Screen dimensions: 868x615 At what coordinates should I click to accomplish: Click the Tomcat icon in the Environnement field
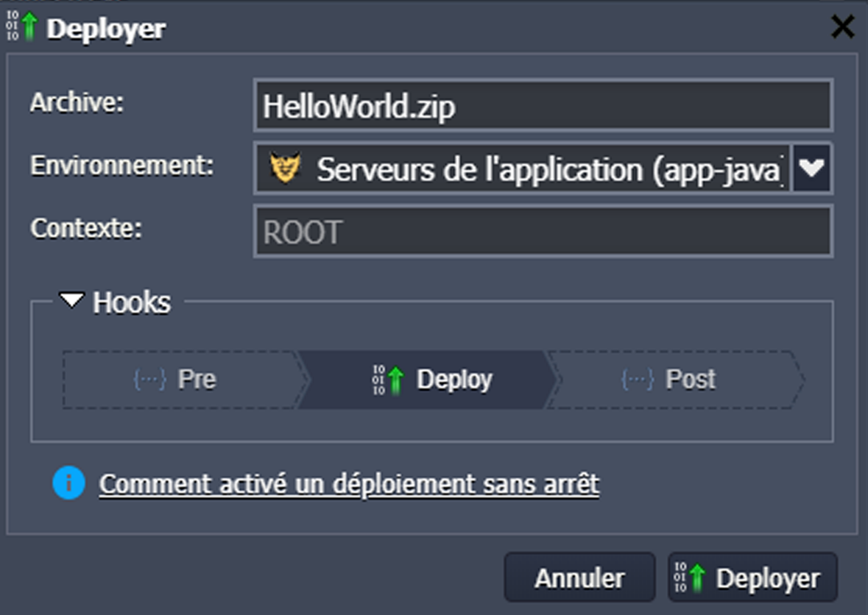(x=285, y=168)
